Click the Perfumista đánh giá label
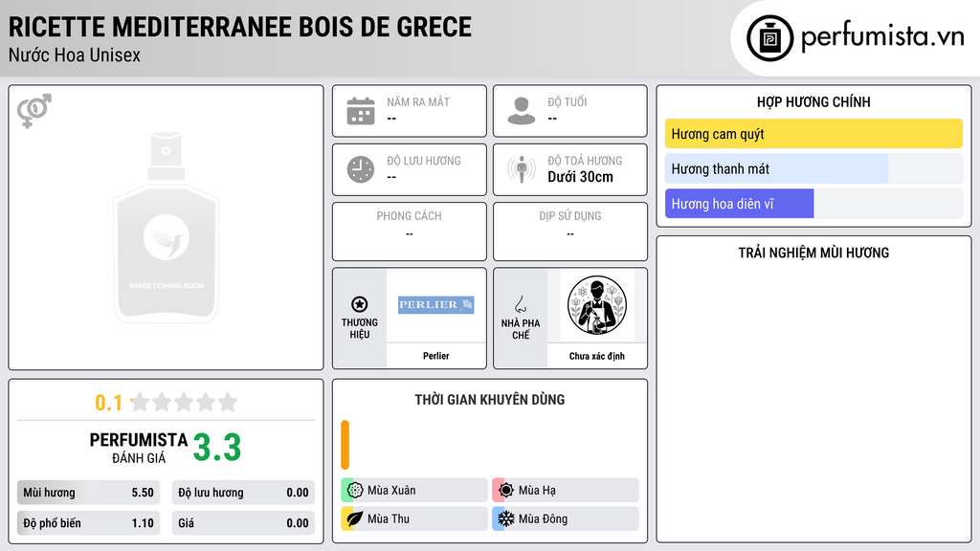This screenshot has height=551, width=980. [x=139, y=448]
